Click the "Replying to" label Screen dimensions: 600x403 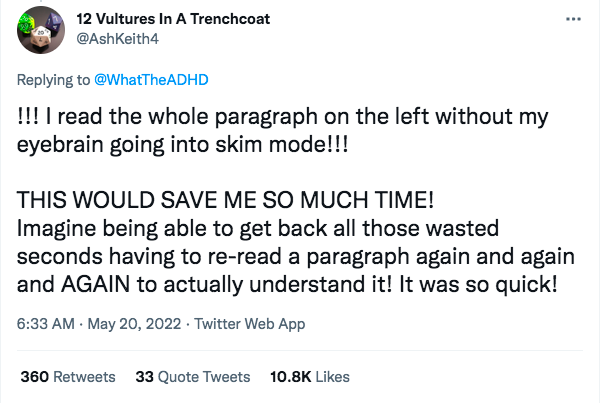pos(54,78)
